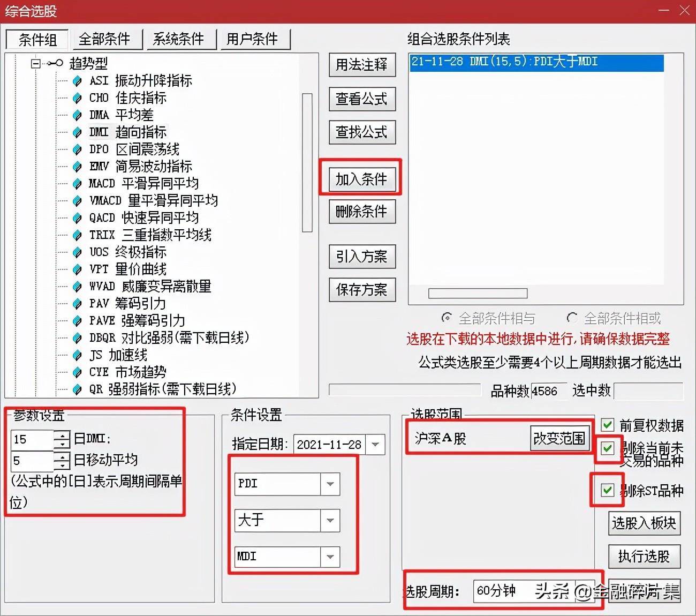Click the QR 强弱指标 formula icon
696x616 pixels.
(77, 389)
